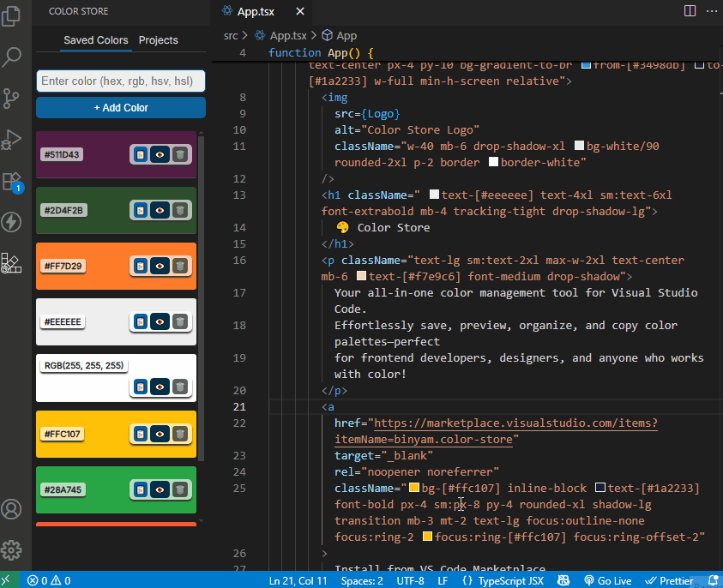This screenshot has width=723, height=588.
Task: Copy the #2D4F2B color
Action: (x=141, y=211)
